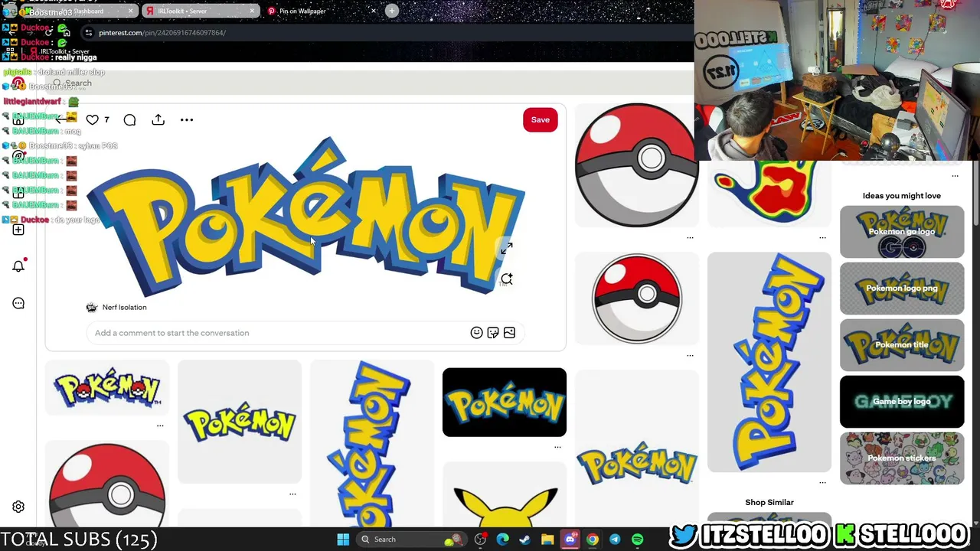Open Pinterest notifications bell
Viewport: 980px width, 551px height.
coord(18,266)
